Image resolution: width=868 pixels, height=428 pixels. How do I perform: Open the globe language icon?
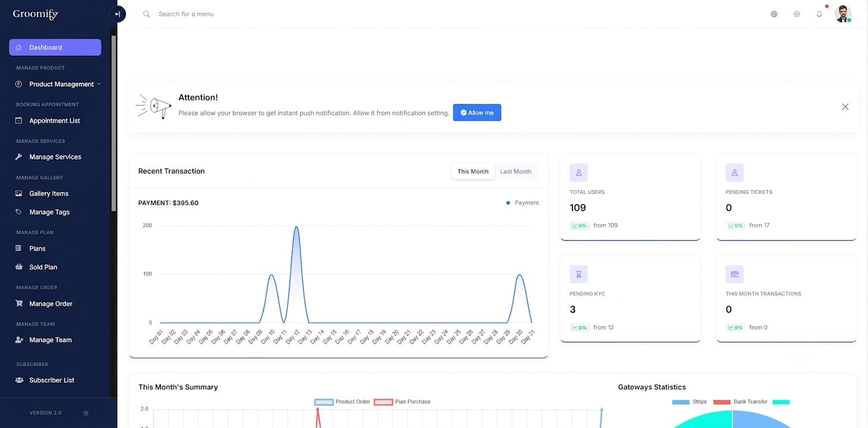click(774, 14)
